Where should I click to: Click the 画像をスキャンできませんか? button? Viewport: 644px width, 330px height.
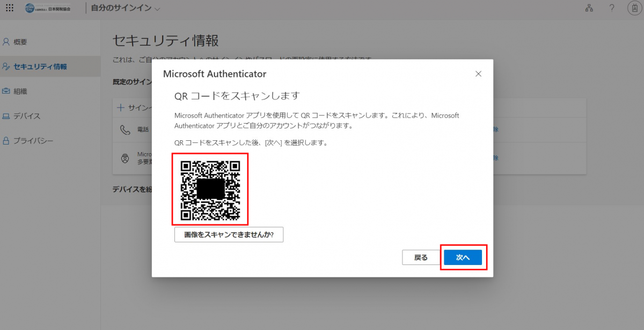click(229, 235)
